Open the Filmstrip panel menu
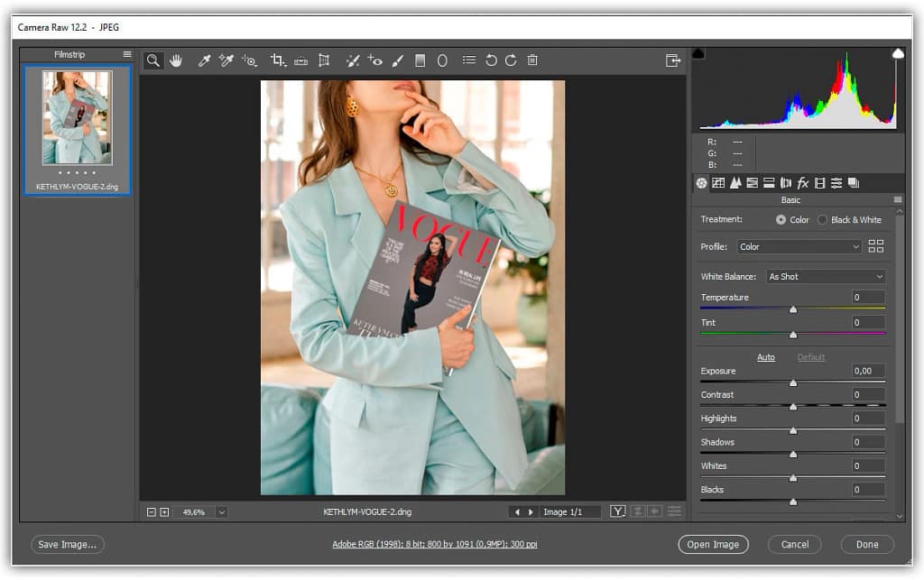This screenshot has width=924, height=580. click(x=127, y=54)
